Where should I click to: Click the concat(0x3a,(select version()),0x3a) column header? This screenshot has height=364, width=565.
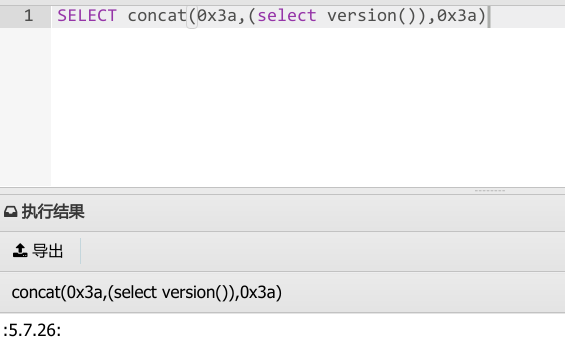point(147,292)
